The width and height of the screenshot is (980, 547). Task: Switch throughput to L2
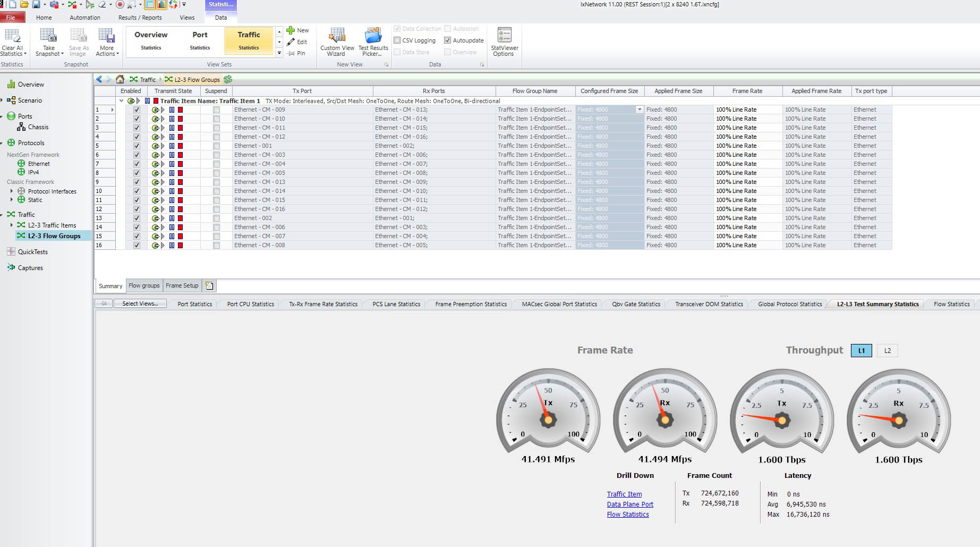click(x=887, y=350)
